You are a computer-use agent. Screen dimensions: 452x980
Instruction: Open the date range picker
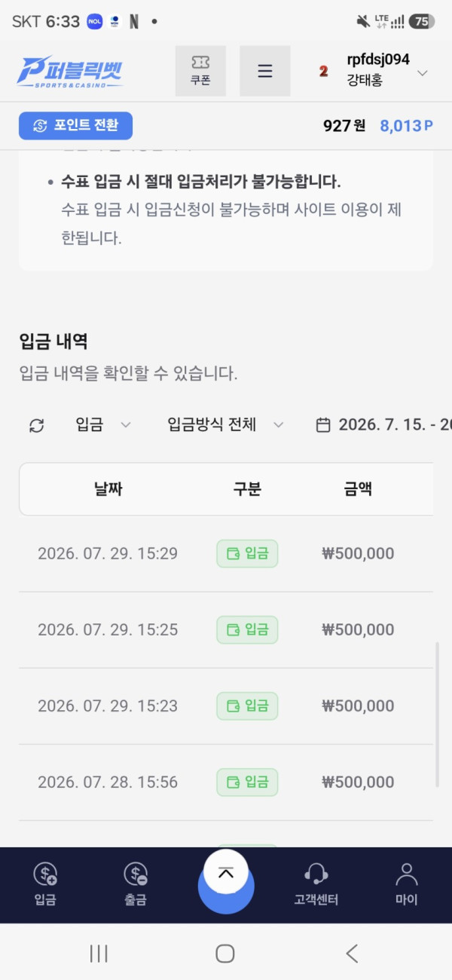(x=383, y=425)
